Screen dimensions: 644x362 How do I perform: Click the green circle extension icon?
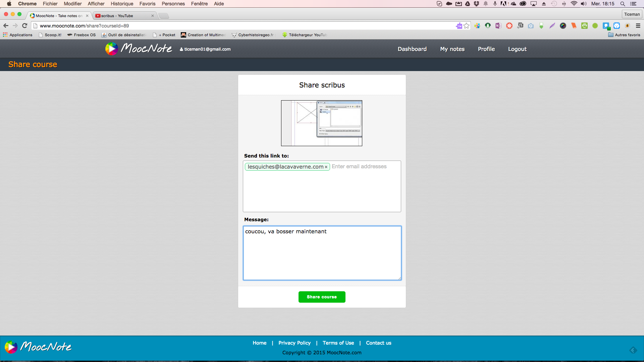(x=595, y=26)
